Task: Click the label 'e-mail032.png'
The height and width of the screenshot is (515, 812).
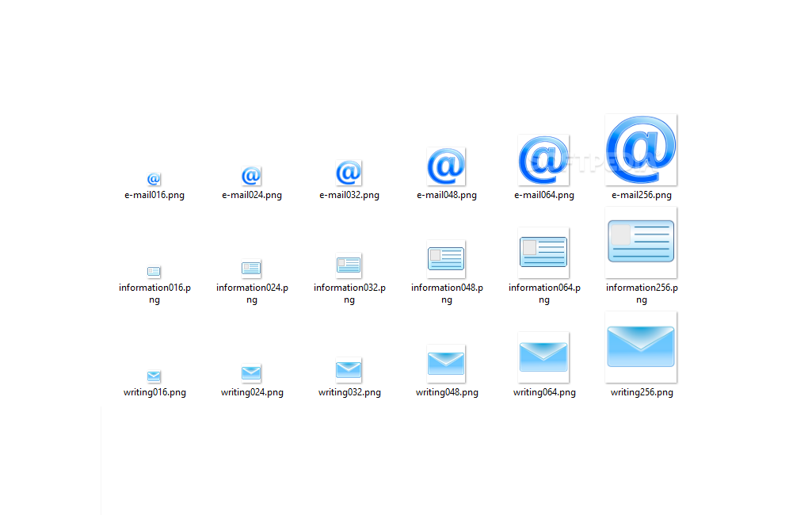Action: (349, 196)
